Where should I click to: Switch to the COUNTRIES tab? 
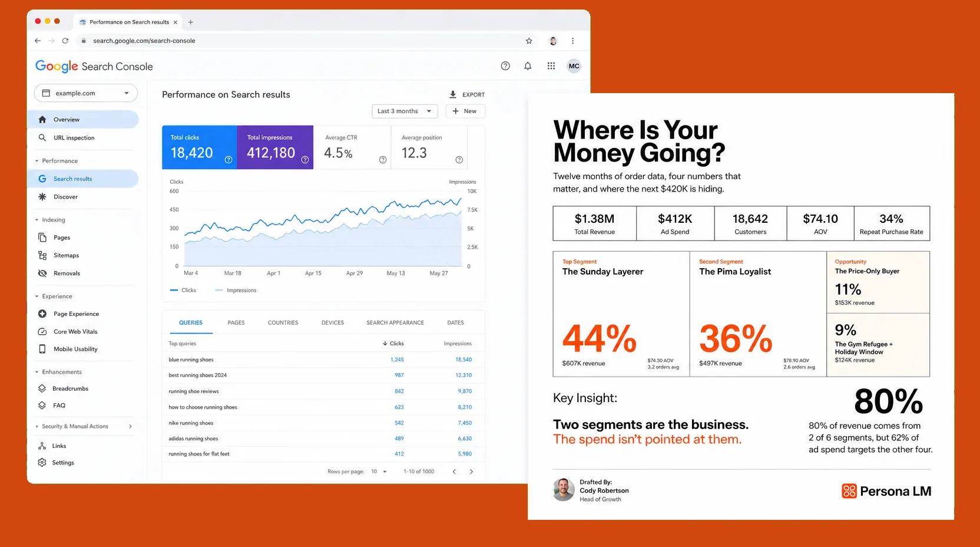pyautogui.click(x=283, y=323)
